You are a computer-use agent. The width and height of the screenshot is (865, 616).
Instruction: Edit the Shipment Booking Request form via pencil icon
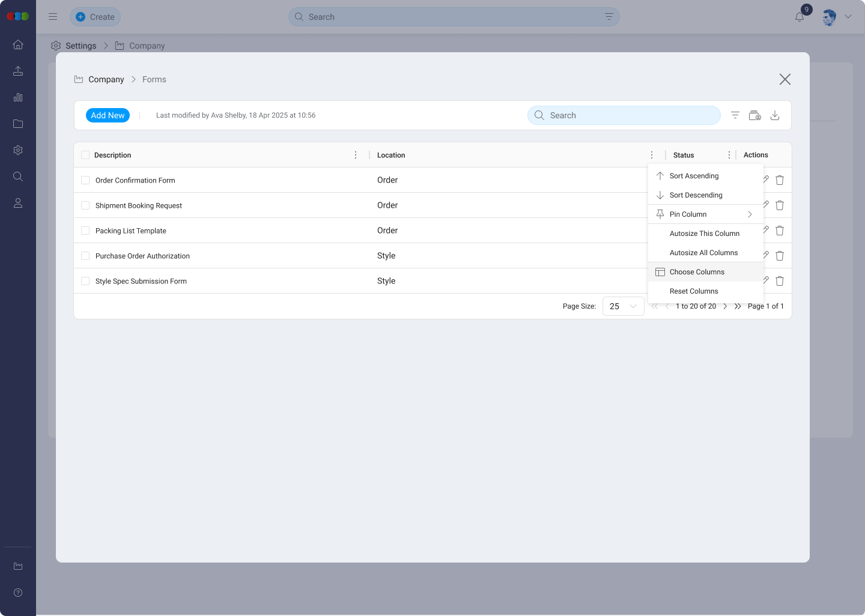765,205
